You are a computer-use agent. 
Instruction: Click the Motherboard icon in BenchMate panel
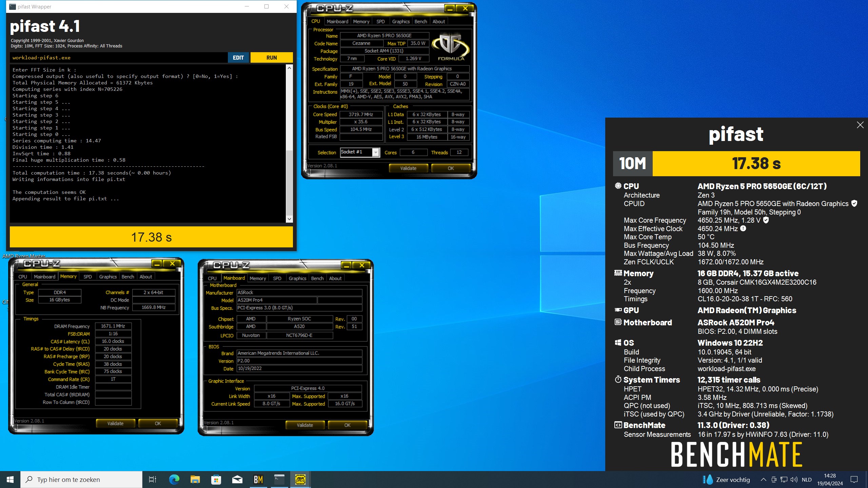[x=618, y=322]
